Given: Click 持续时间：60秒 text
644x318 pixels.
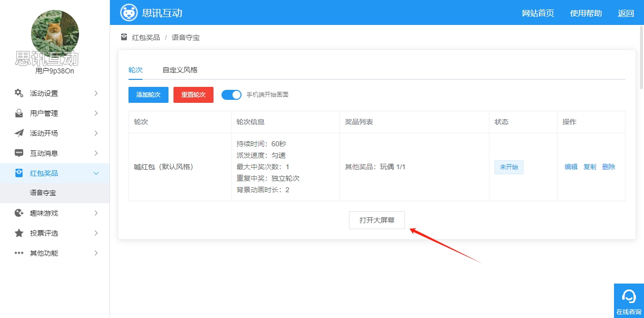Looking at the screenshot, I should 261,144.
